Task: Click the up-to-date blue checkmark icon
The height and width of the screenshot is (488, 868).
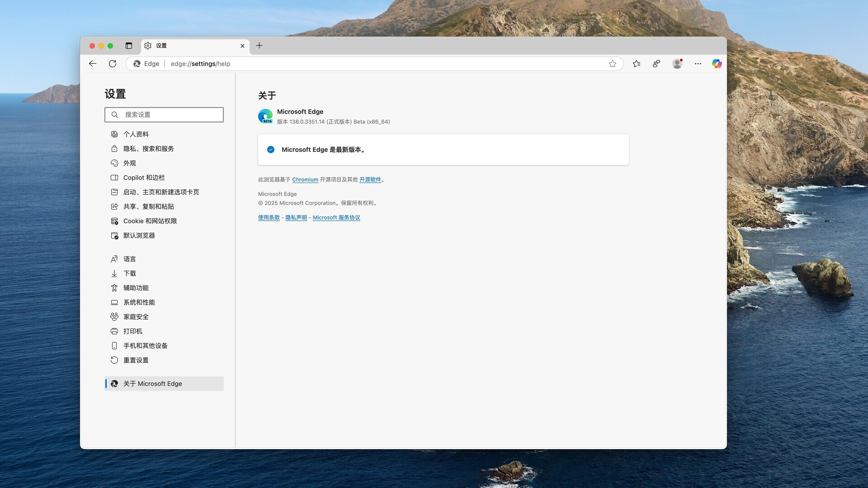Action: coord(271,150)
